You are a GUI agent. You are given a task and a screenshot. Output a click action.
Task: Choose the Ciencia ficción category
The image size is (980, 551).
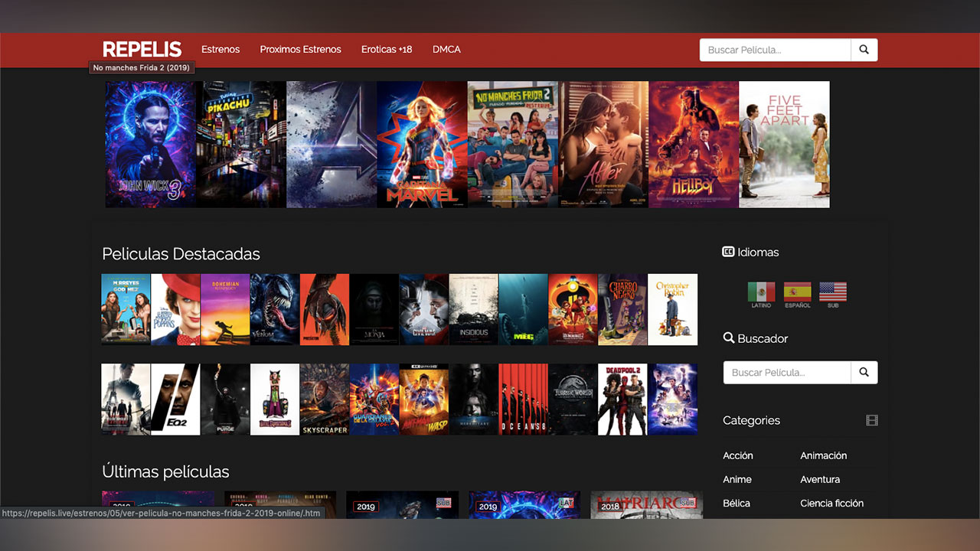[x=831, y=503]
